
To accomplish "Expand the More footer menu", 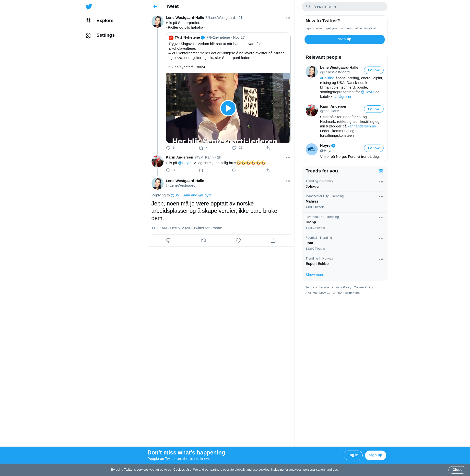I will click(x=325, y=293).
